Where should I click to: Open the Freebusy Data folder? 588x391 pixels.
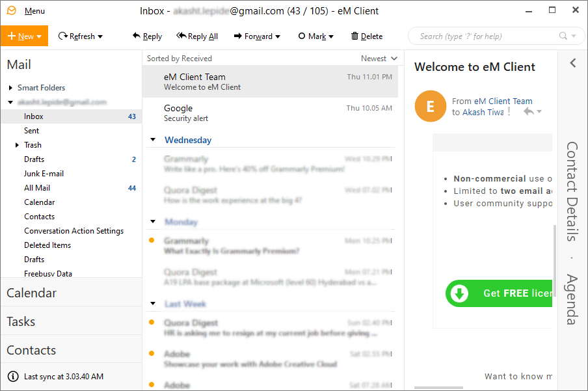point(48,273)
